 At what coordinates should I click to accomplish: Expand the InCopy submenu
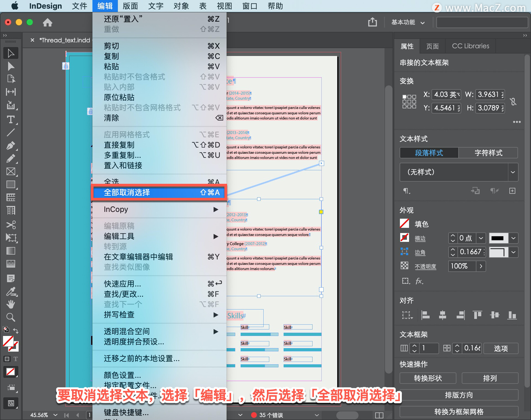pos(159,209)
